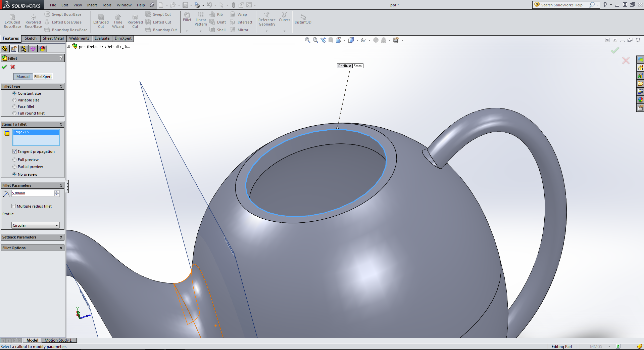Collapse the Fillet Parameters section
The image size is (644, 350).
pos(61,186)
